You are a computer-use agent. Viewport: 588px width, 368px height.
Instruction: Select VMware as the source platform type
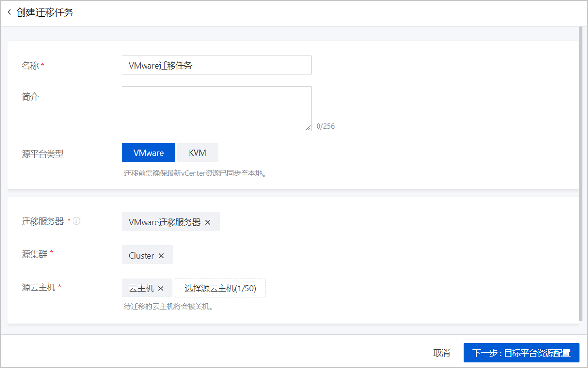click(148, 153)
